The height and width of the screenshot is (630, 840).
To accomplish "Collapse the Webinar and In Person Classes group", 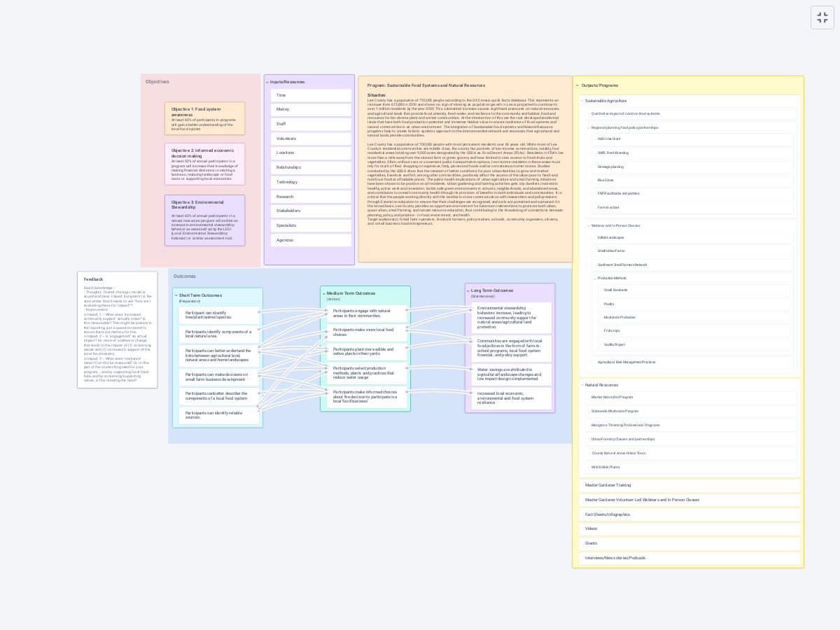I will click(588, 225).
